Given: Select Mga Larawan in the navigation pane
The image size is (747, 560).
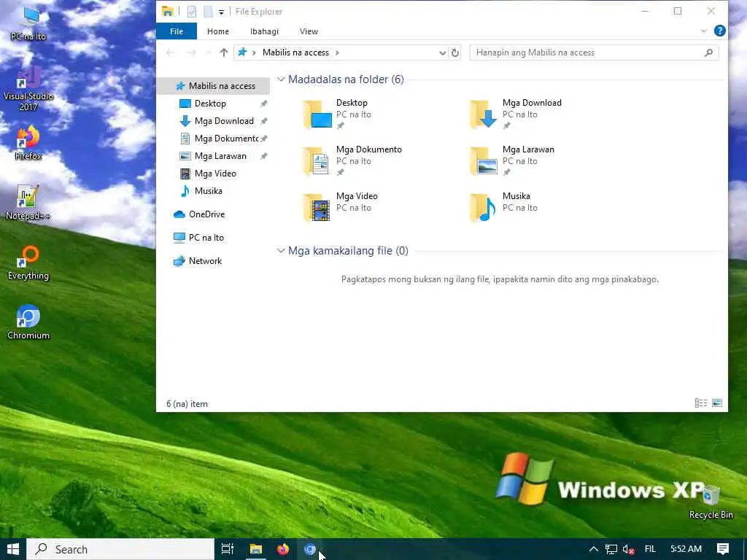Looking at the screenshot, I should 220,156.
